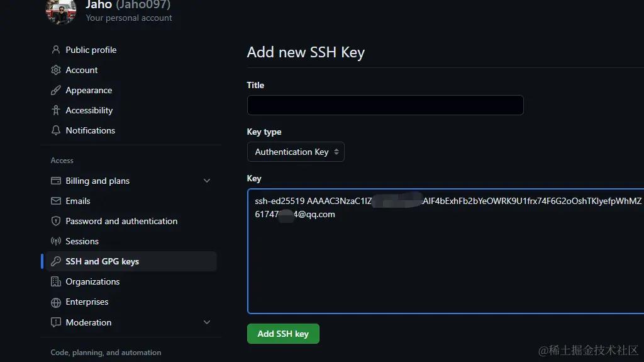The image size is (644, 362).
Task: Select SSH and GPG keys item
Action: pos(131,261)
